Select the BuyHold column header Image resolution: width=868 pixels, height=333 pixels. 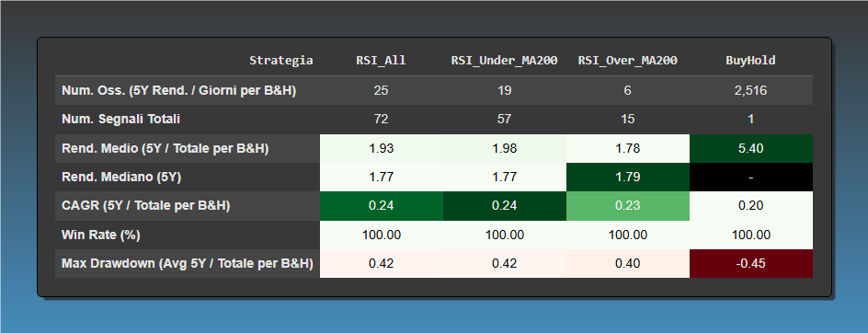pyautogui.click(x=750, y=61)
